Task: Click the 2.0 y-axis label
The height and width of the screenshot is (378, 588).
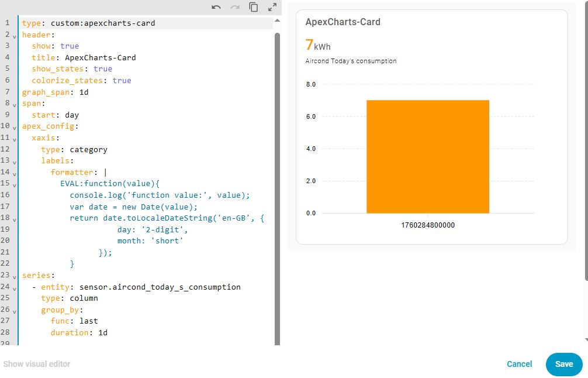Action: [x=311, y=181]
